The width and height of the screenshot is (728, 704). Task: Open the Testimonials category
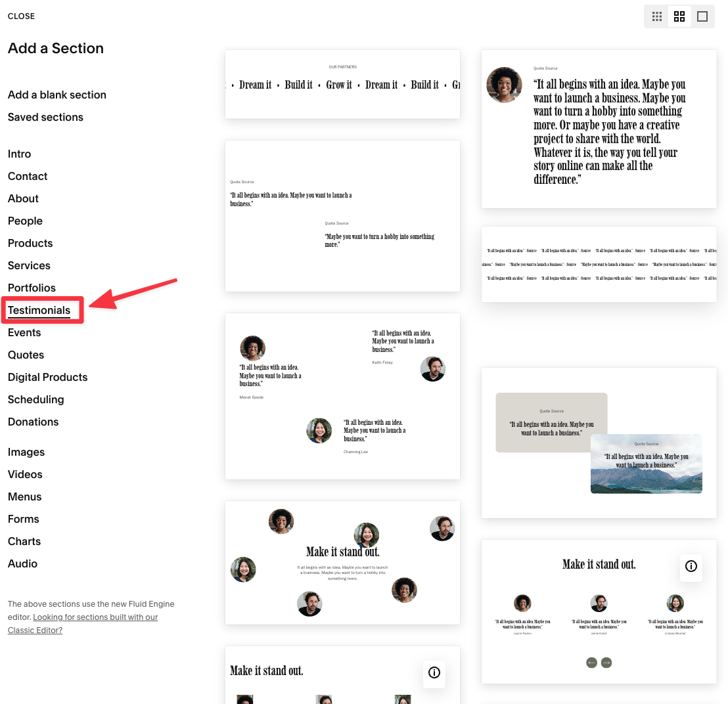(x=39, y=310)
